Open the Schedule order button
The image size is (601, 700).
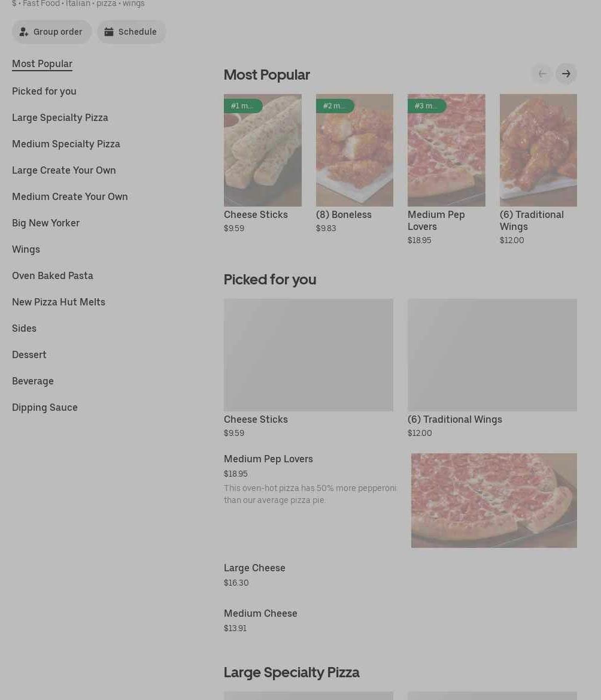click(131, 32)
